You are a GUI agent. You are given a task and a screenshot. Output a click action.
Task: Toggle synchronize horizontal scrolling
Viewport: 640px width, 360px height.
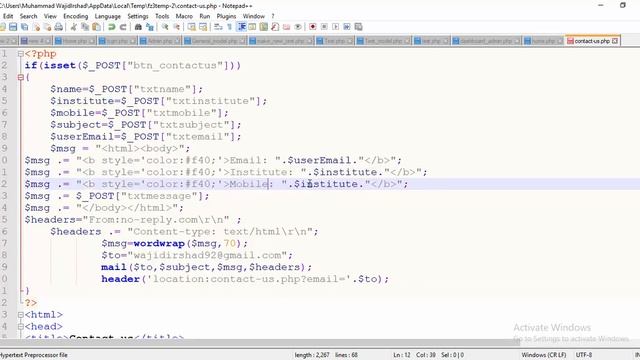[203, 27]
